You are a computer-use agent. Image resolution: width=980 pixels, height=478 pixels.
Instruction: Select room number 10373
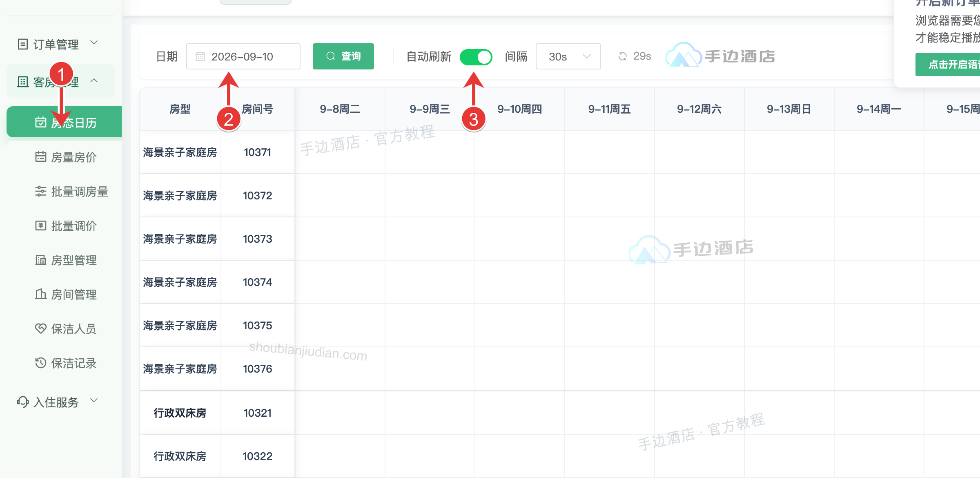tap(258, 239)
